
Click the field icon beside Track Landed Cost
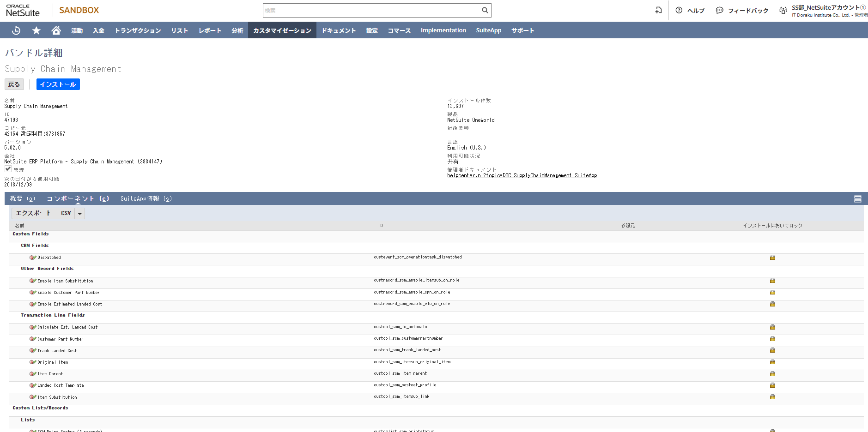(x=33, y=350)
